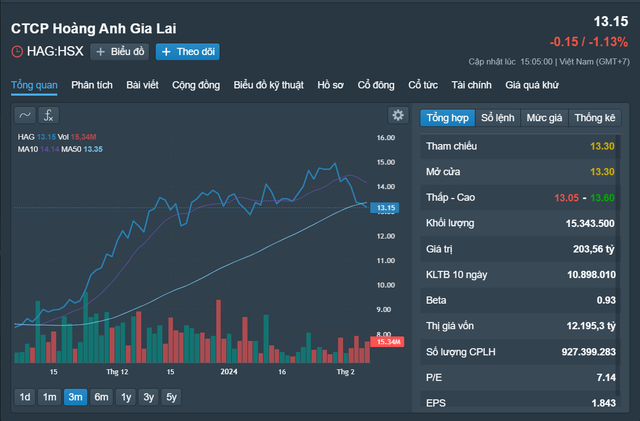Show the Sổ lệnh panel tab
This screenshot has height=421, width=640.
(497, 118)
